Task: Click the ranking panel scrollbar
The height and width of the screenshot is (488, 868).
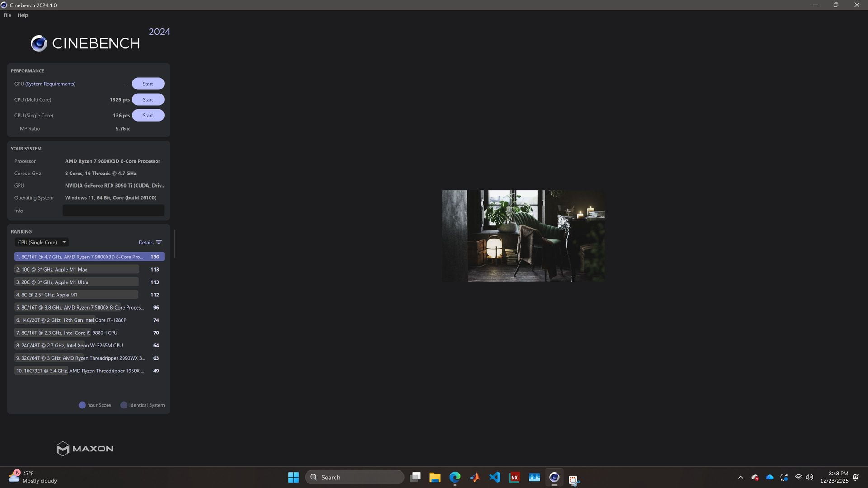Action: tap(175, 244)
